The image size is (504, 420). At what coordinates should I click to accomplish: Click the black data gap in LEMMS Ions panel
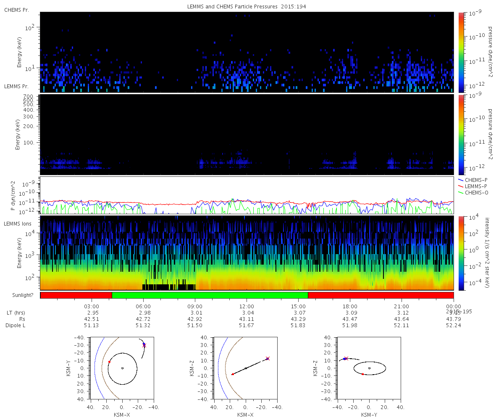[x=169, y=287]
